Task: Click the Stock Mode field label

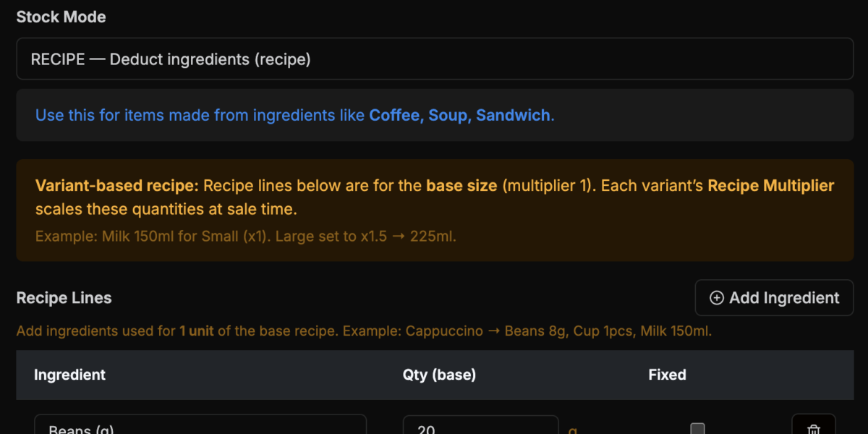Action: [61, 17]
